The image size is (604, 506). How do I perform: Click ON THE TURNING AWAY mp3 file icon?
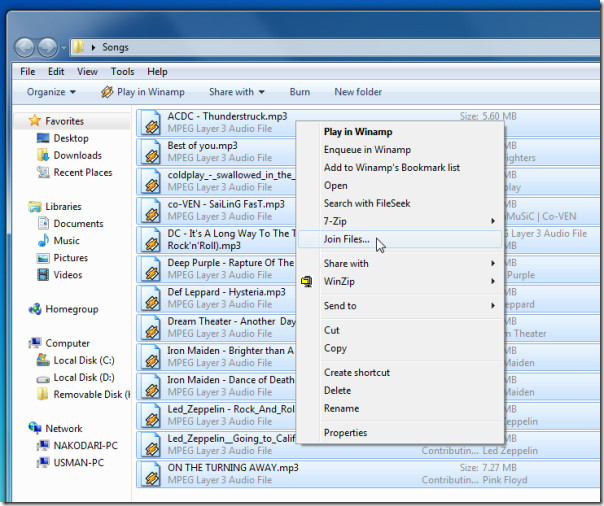(151, 474)
